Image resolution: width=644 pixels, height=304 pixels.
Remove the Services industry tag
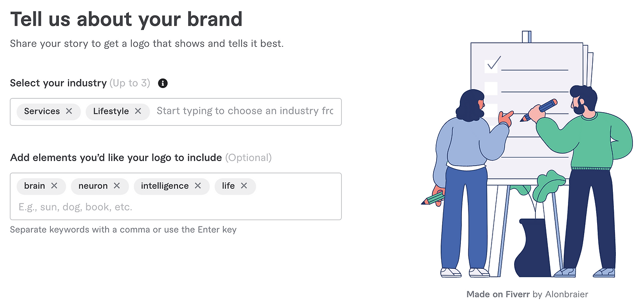(69, 111)
